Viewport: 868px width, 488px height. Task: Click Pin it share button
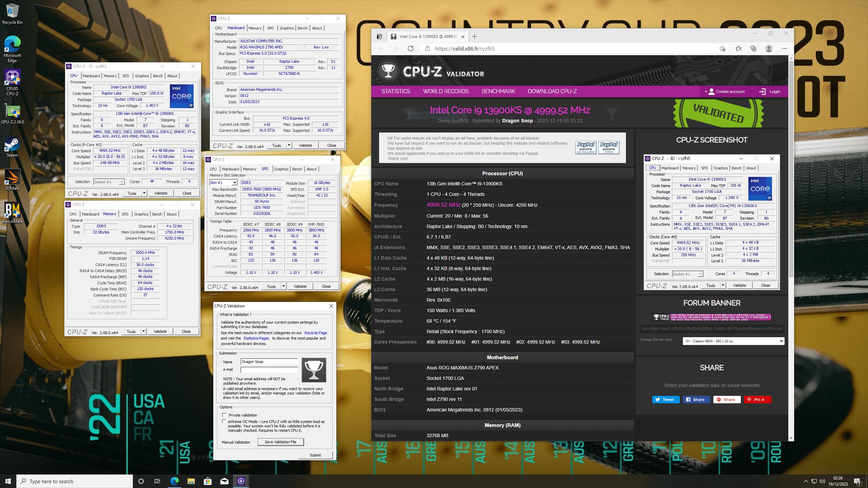(757, 400)
